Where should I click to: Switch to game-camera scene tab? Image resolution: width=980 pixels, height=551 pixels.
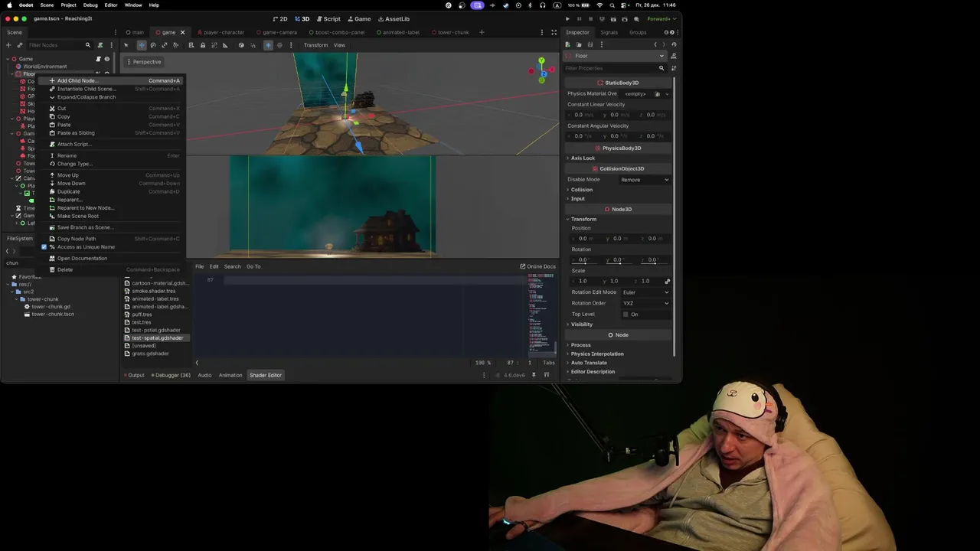tap(277, 32)
